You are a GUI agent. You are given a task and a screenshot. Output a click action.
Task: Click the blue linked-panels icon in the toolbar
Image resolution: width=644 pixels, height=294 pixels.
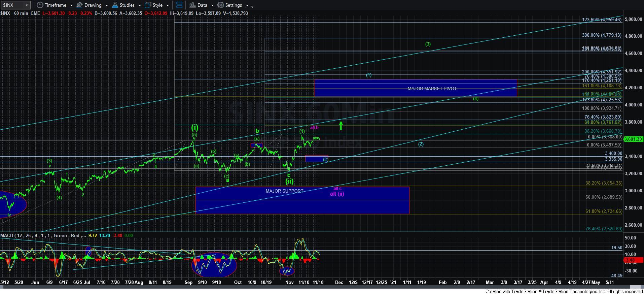click(x=179, y=5)
